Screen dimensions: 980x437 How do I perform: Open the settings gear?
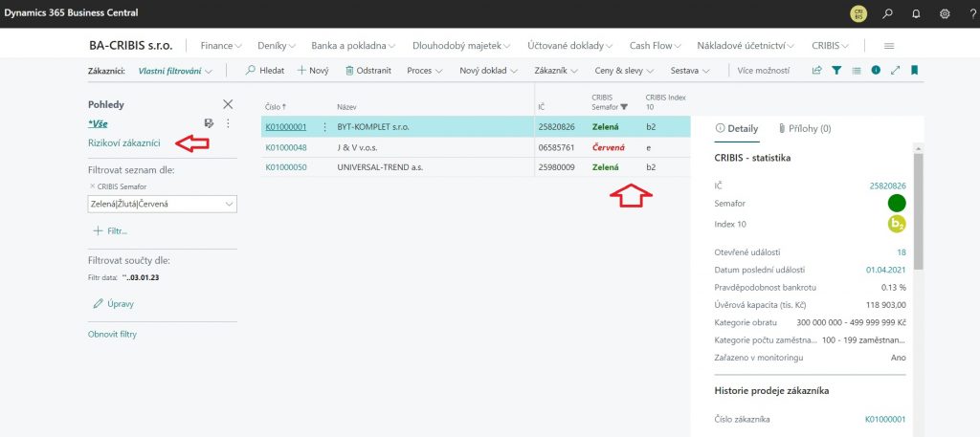945,13
